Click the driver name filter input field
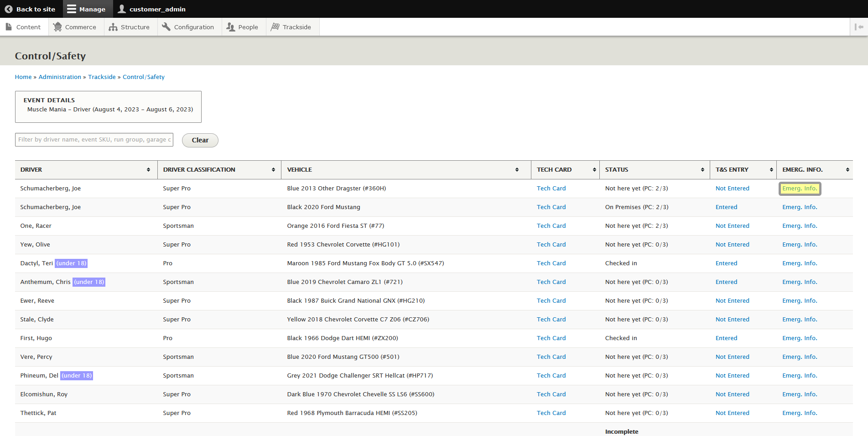868x436 pixels. (94, 140)
